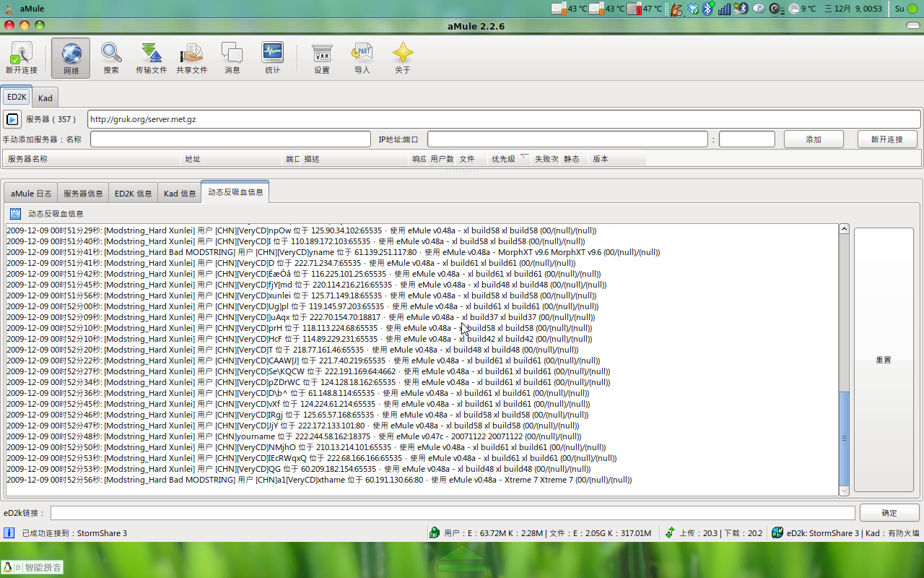Sort by 服务器名称 column header
This screenshot has width=924, height=578.
tap(92, 159)
